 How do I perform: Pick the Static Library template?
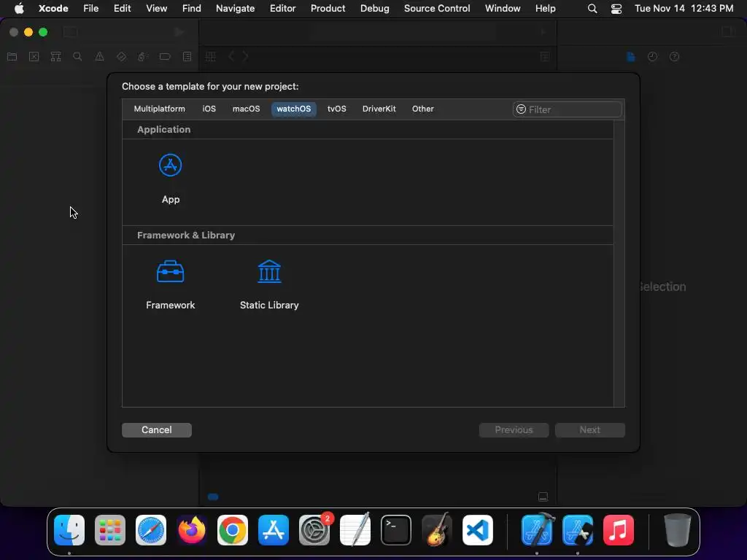(269, 285)
